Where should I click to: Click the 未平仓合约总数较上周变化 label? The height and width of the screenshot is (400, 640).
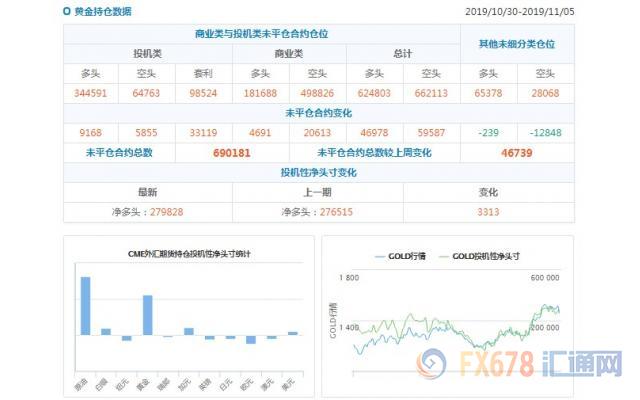pyautogui.click(x=374, y=153)
